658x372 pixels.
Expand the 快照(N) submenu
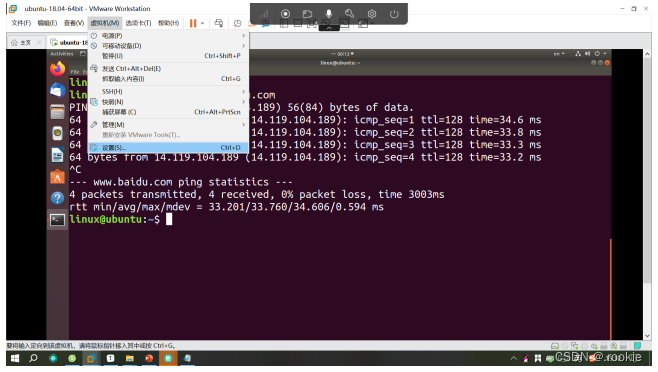(x=168, y=102)
